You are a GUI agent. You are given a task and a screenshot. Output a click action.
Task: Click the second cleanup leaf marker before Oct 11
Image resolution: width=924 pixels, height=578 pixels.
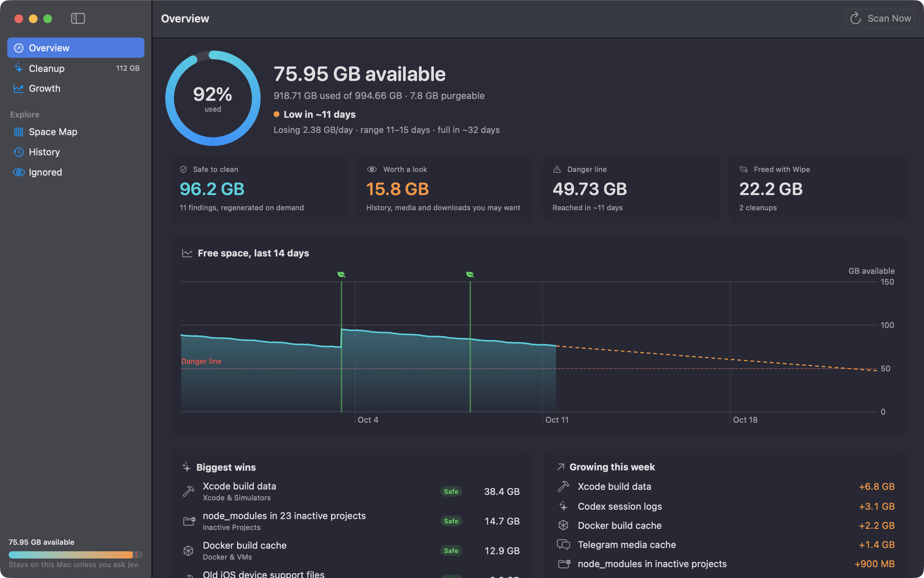click(470, 274)
